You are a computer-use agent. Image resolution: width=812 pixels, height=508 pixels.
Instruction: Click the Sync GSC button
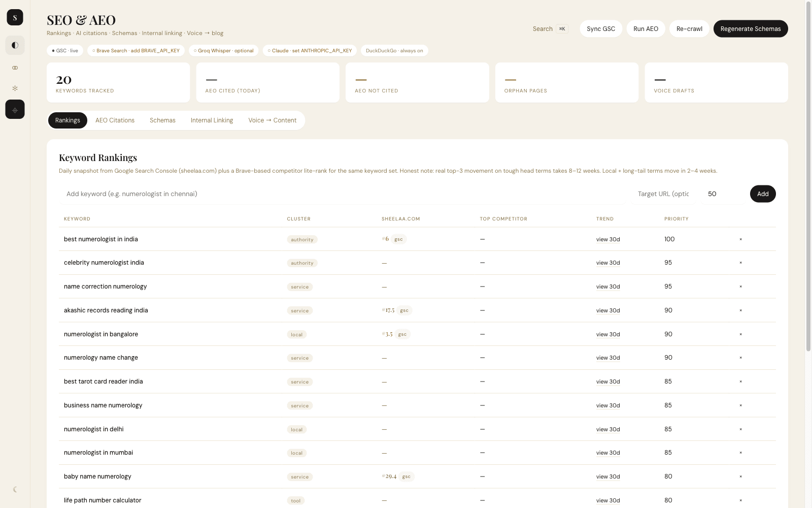(601, 29)
